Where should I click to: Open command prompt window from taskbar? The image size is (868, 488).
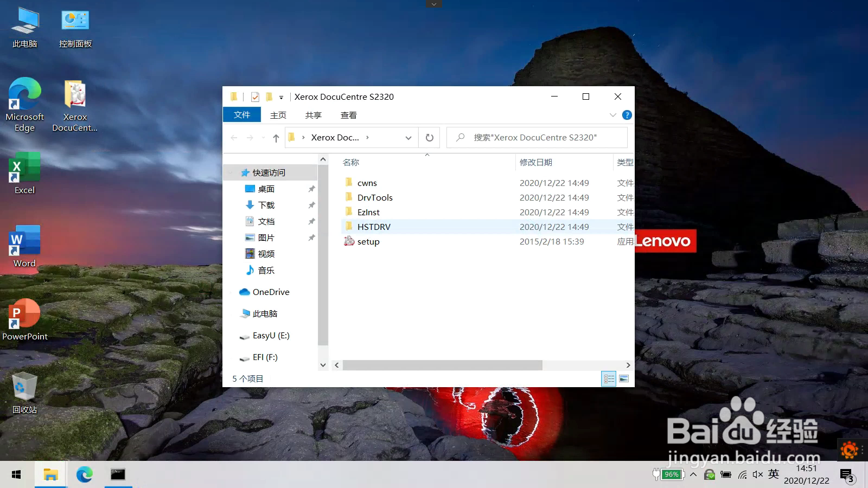click(118, 474)
